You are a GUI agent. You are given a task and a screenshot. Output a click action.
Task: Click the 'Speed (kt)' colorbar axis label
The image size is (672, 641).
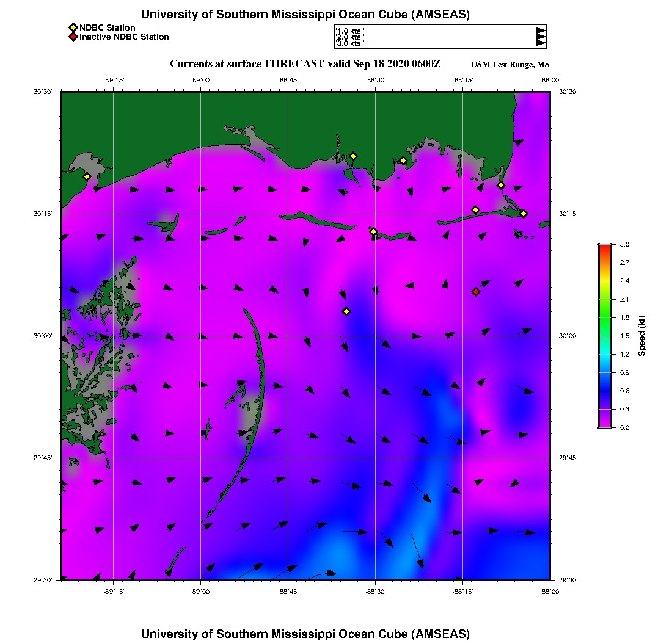[642, 336]
